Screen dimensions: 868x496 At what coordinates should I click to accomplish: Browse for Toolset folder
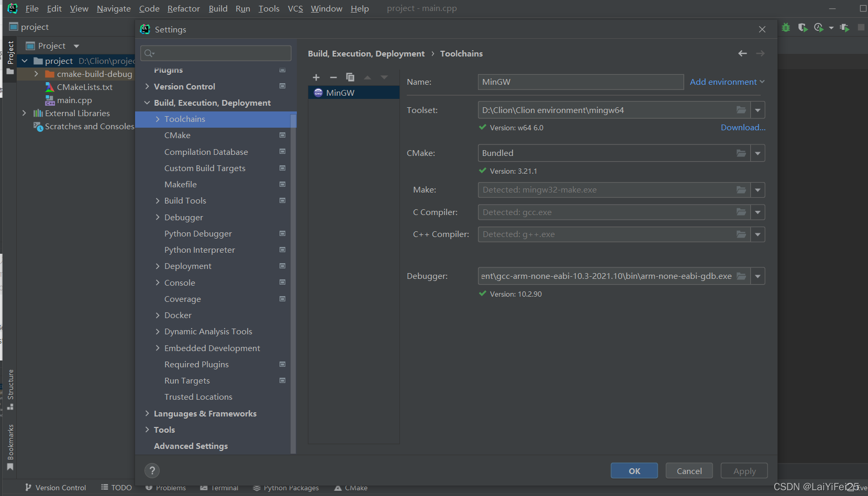click(x=741, y=110)
